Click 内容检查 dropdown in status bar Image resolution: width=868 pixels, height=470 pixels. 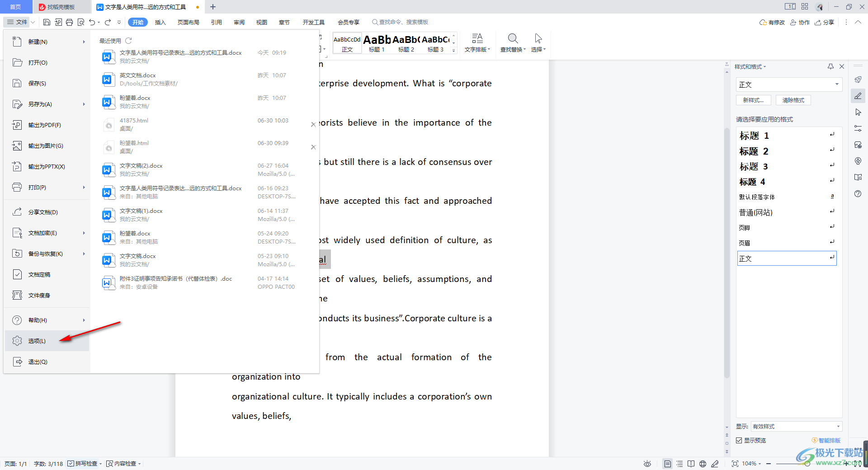pyautogui.click(x=124, y=464)
